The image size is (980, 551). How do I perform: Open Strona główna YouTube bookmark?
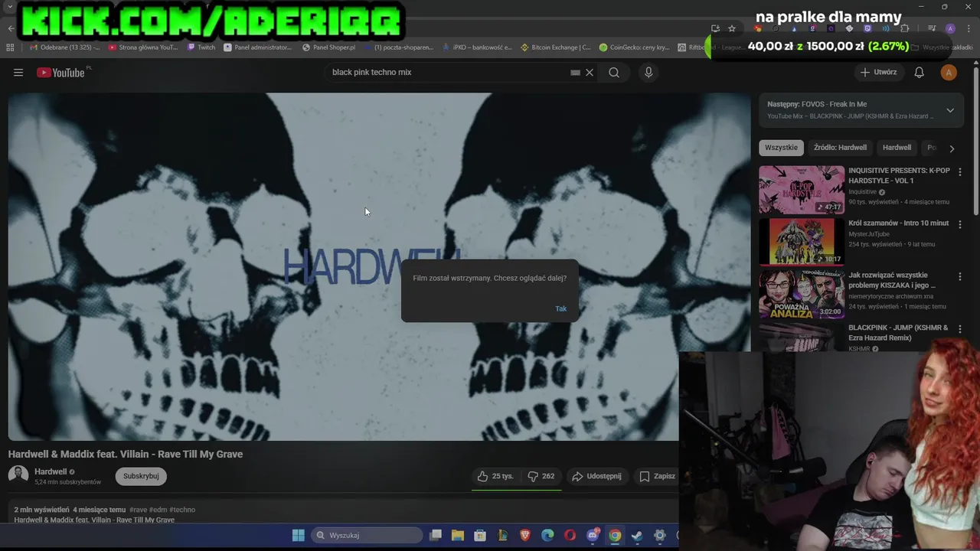pyautogui.click(x=143, y=47)
